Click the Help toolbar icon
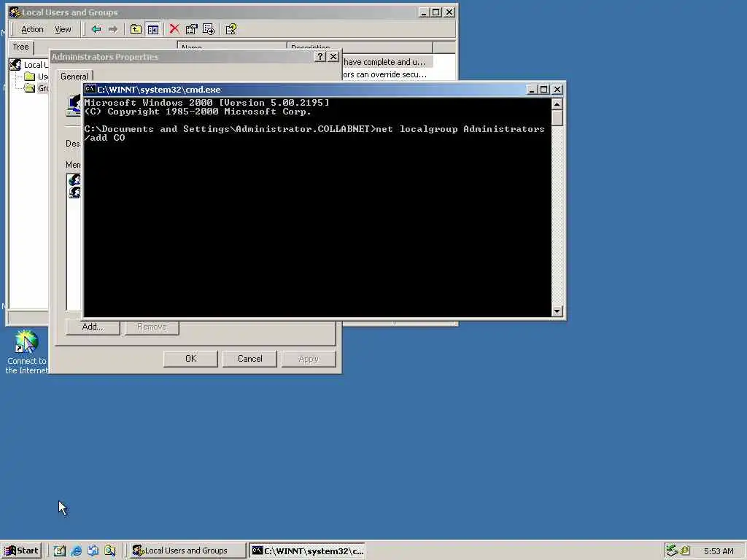 pos(231,29)
